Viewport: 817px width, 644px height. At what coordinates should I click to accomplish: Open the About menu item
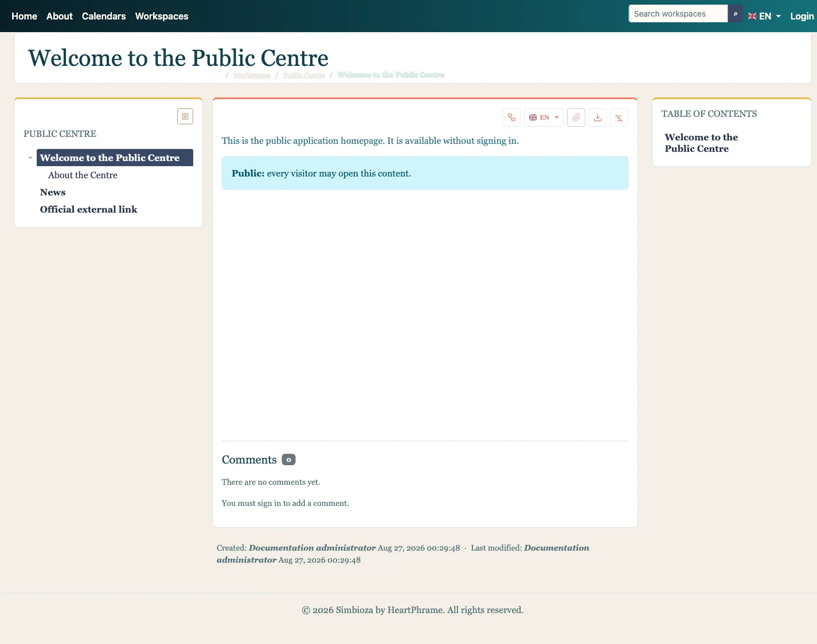pyautogui.click(x=60, y=16)
